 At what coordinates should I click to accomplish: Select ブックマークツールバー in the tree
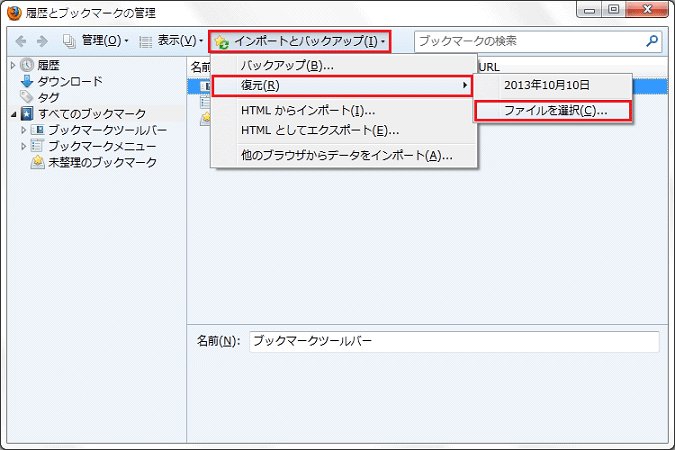coord(108,130)
